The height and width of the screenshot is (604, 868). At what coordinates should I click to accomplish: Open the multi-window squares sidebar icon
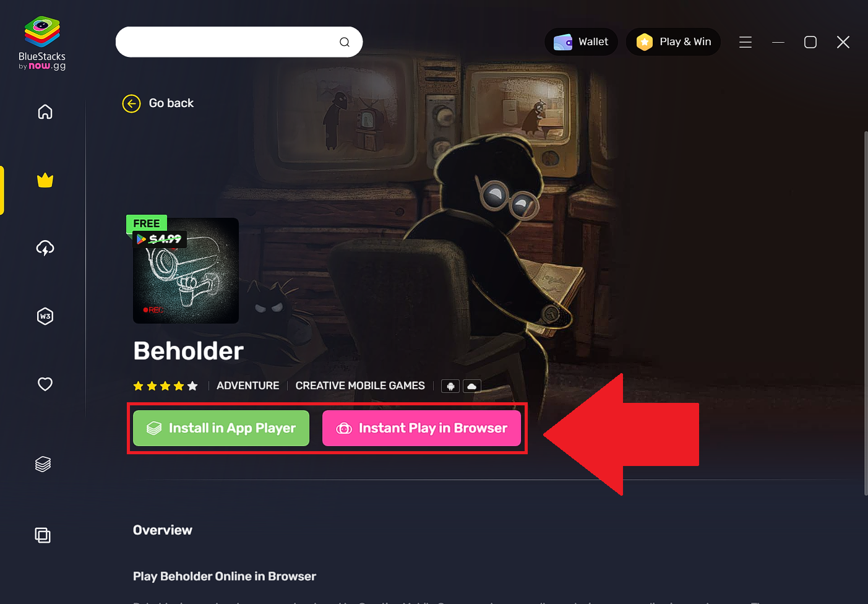click(x=43, y=535)
